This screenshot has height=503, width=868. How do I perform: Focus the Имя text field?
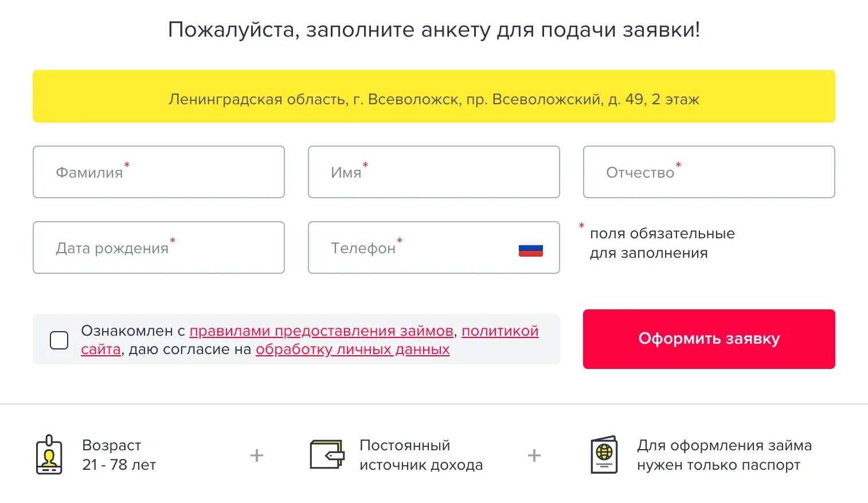click(434, 172)
